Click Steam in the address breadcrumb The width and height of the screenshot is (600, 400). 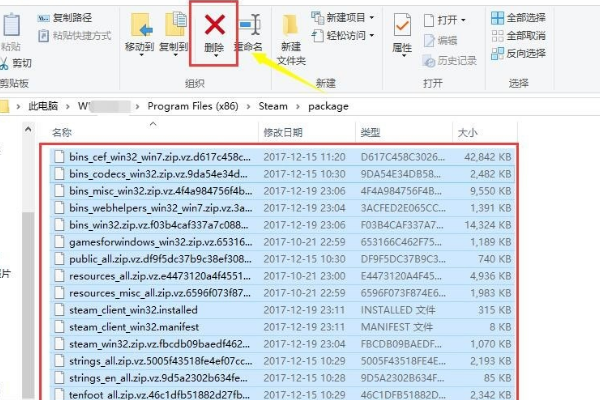[273, 106]
